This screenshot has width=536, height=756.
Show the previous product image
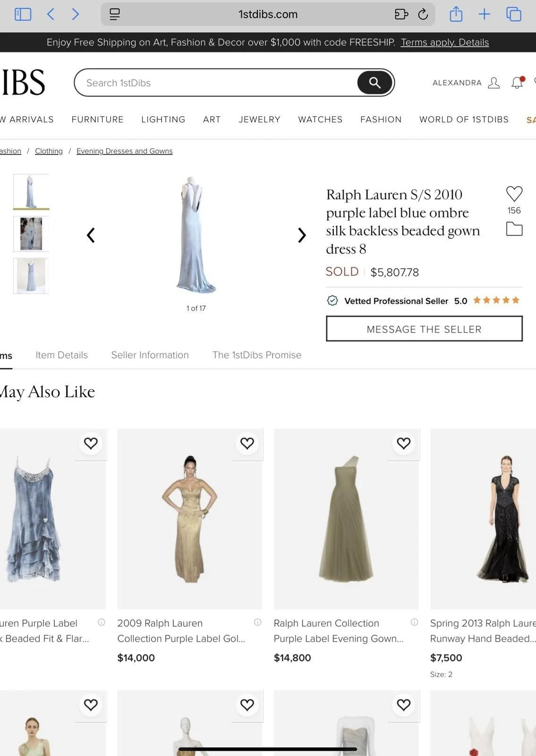tap(91, 235)
